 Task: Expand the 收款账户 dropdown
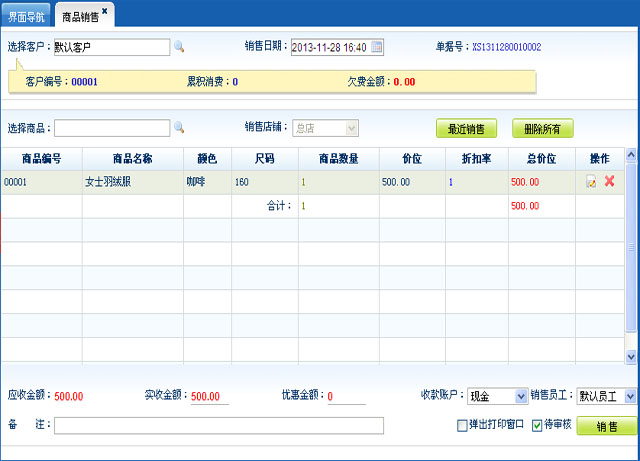click(x=520, y=397)
